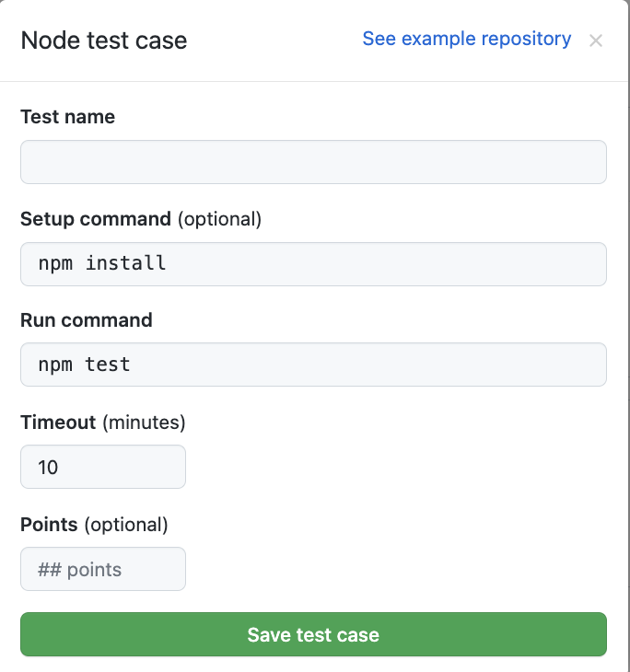Click the (minutes) text beside Timeout

click(x=144, y=423)
